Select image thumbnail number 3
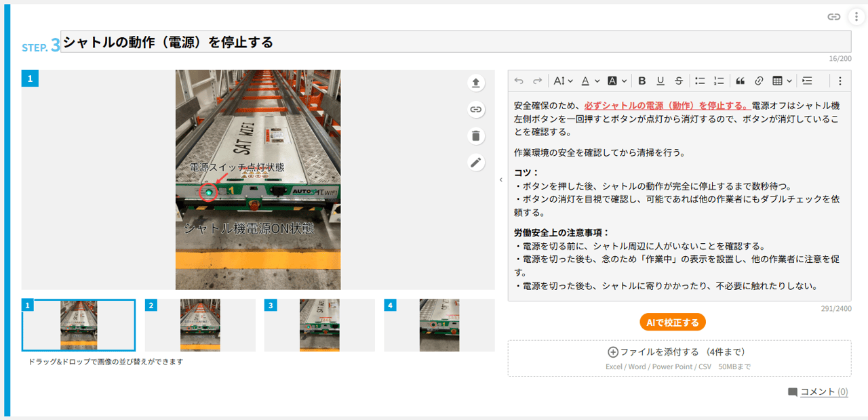The height and width of the screenshot is (420, 868). pos(319,325)
